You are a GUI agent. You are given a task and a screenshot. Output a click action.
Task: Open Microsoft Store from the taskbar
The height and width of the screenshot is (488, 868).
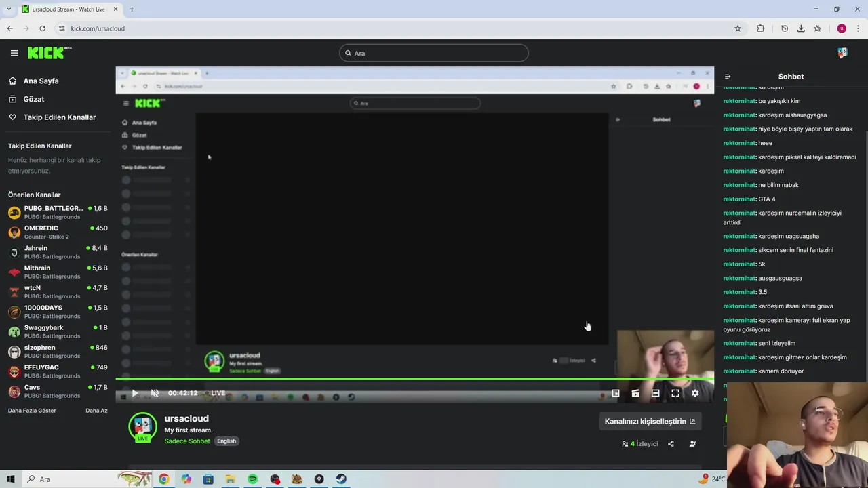click(208, 479)
